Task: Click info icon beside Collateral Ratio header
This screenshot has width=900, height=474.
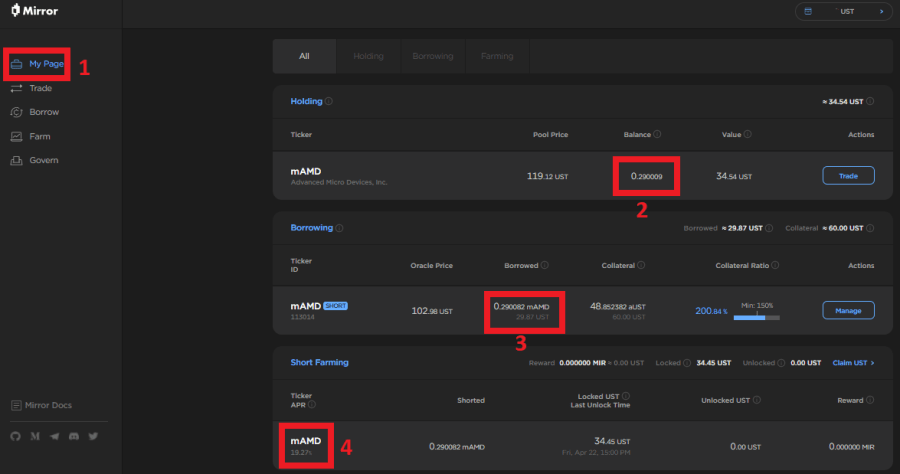Action: (x=775, y=265)
